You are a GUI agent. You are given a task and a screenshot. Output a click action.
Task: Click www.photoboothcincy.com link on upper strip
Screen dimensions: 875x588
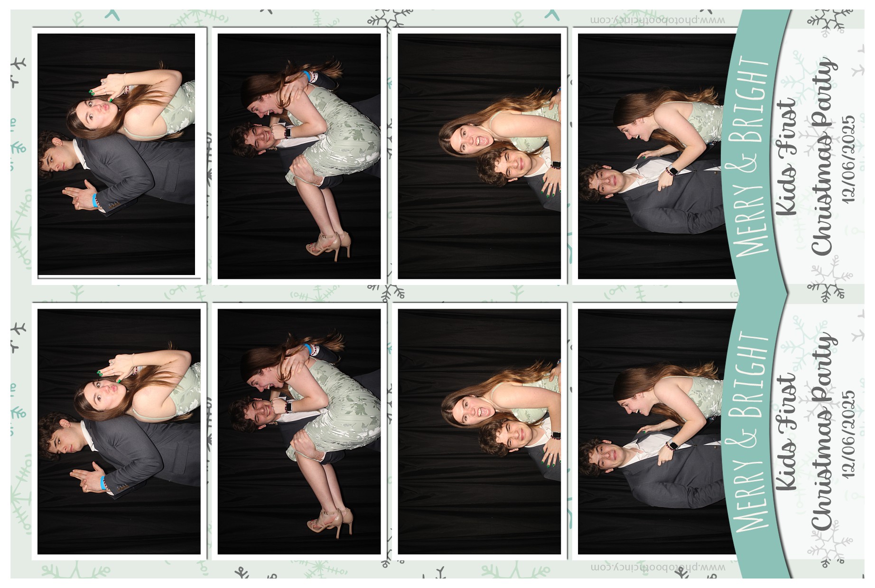658,20
